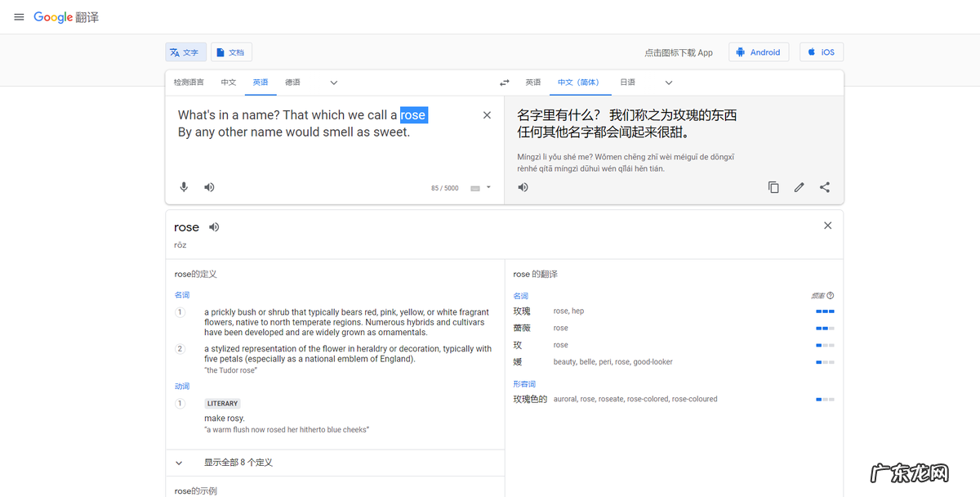Expand 显示全部 8 个定义 definitions
Screen dimensions: 980x497
(238, 461)
